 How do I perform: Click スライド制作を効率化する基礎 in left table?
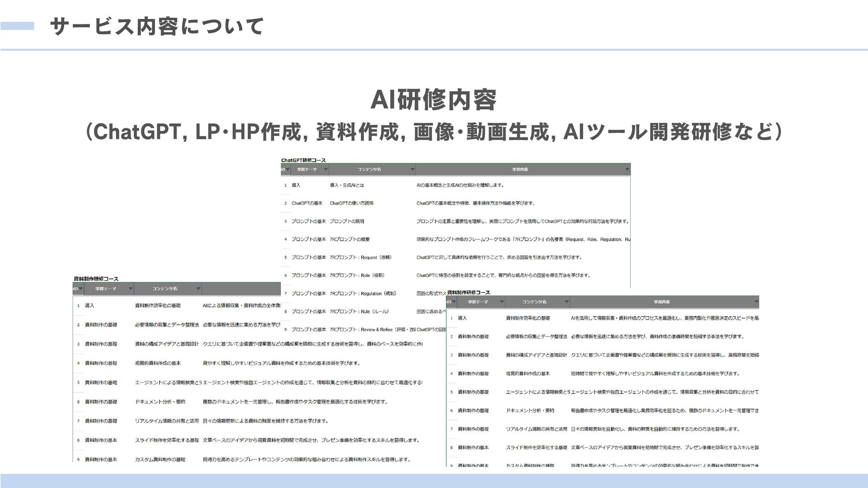[x=167, y=440]
